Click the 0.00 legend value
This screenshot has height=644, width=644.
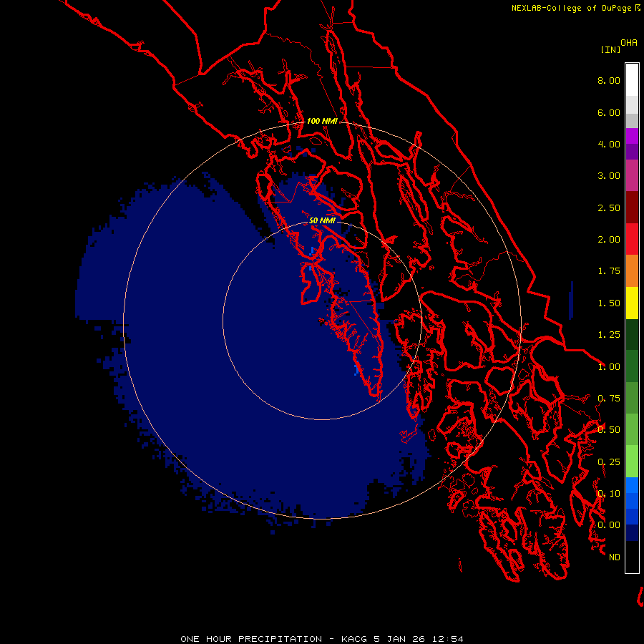pos(609,525)
